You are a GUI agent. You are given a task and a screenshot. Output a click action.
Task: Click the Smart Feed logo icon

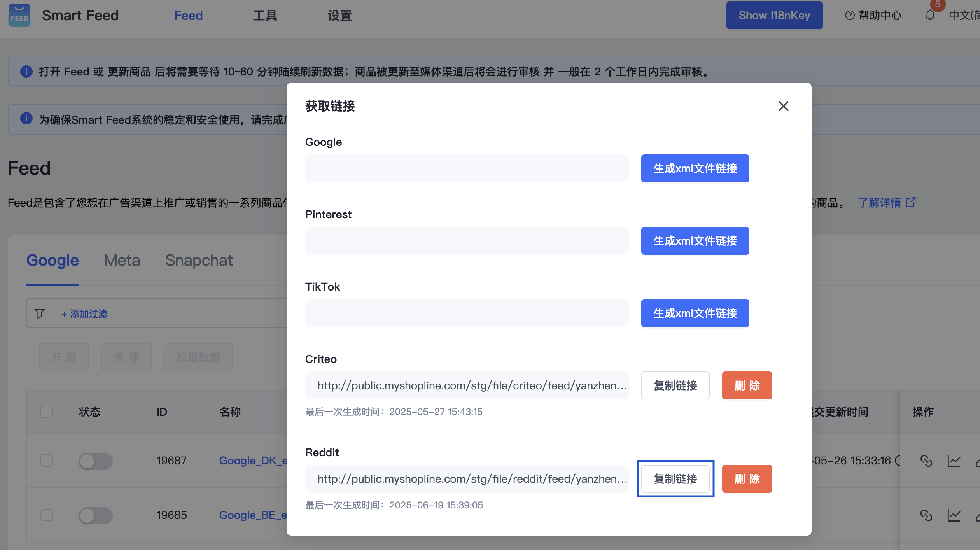click(19, 15)
